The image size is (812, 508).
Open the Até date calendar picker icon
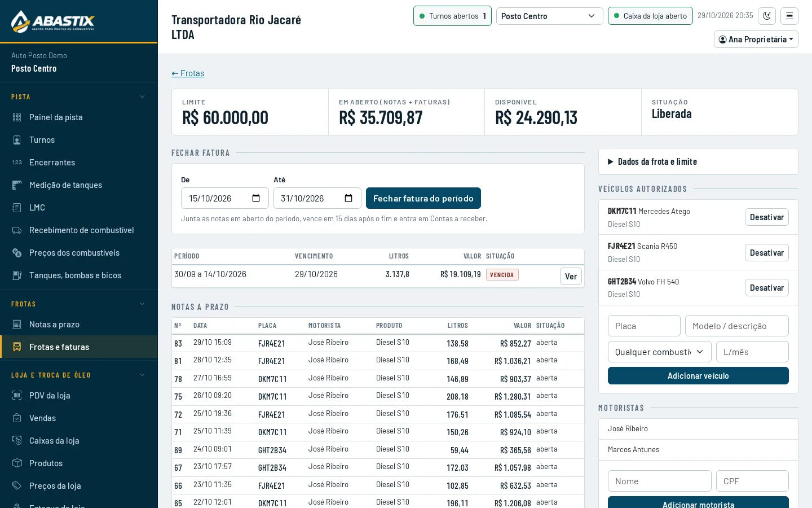click(348, 198)
